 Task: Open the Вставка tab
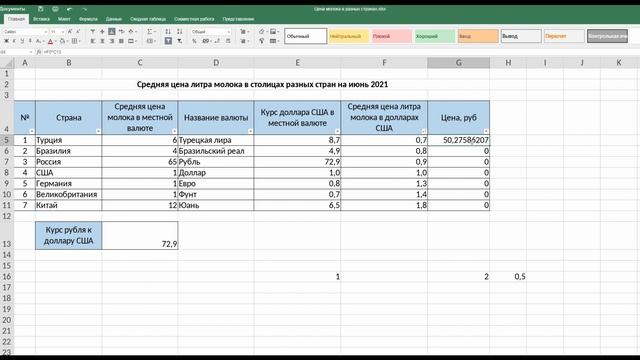pyautogui.click(x=41, y=19)
